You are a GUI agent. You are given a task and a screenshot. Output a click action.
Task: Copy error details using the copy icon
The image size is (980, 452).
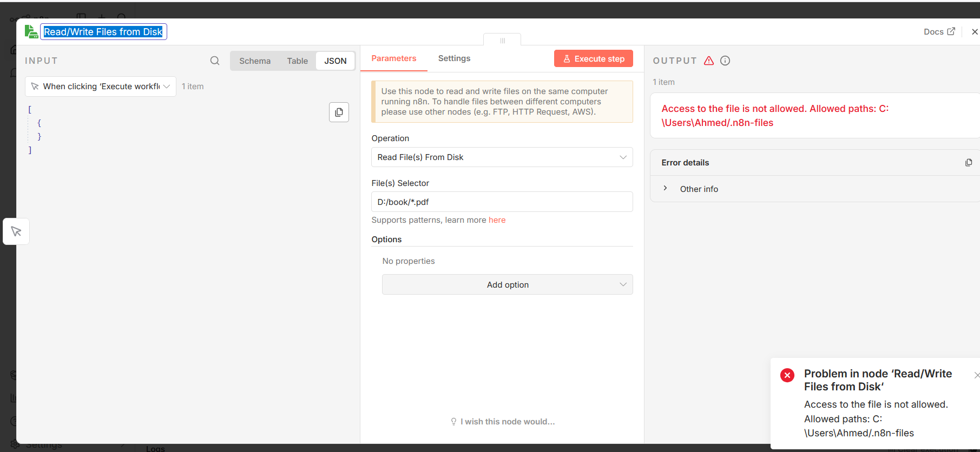click(968, 163)
